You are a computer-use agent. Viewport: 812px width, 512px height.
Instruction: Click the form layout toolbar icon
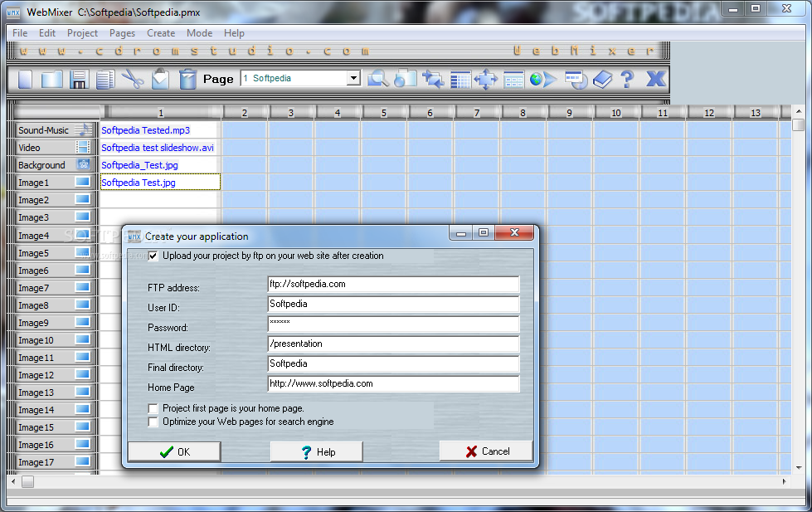click(513, 80)
